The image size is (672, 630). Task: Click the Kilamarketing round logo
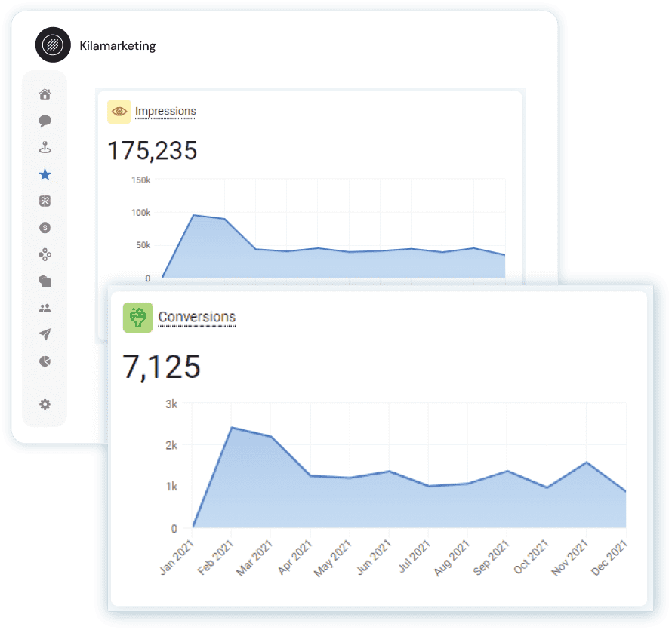pos(53,45)
